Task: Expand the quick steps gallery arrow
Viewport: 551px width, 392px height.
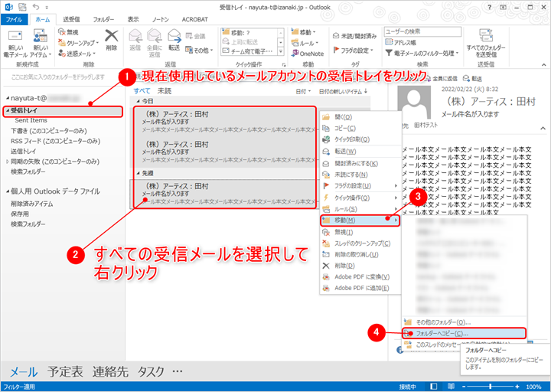Action: (281, 51)
